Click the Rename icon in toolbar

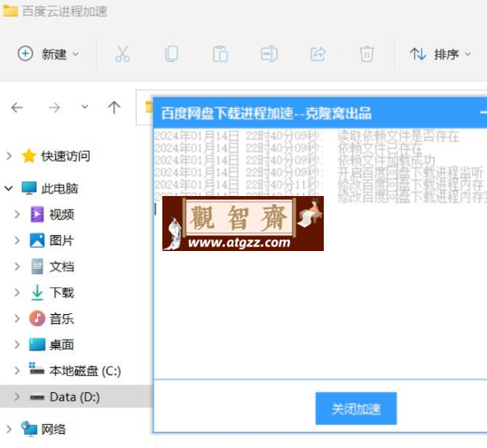[x=269, y=54]
